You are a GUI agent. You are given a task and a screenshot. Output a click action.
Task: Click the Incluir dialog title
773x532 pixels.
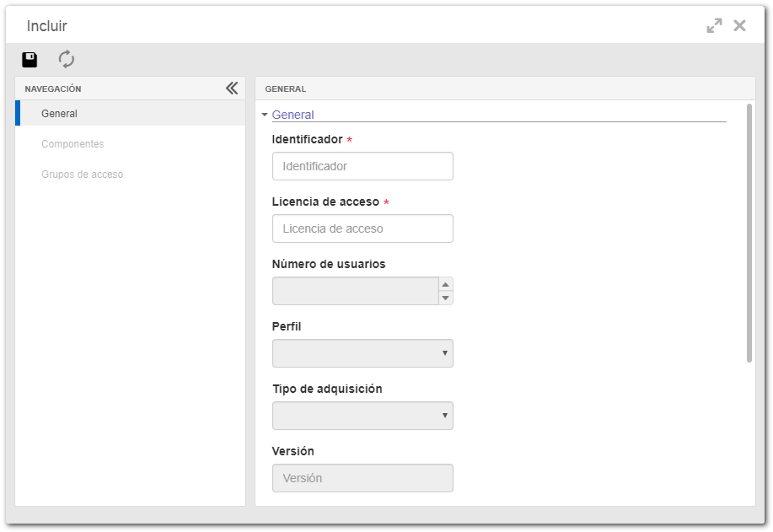(x=47, y=25)
